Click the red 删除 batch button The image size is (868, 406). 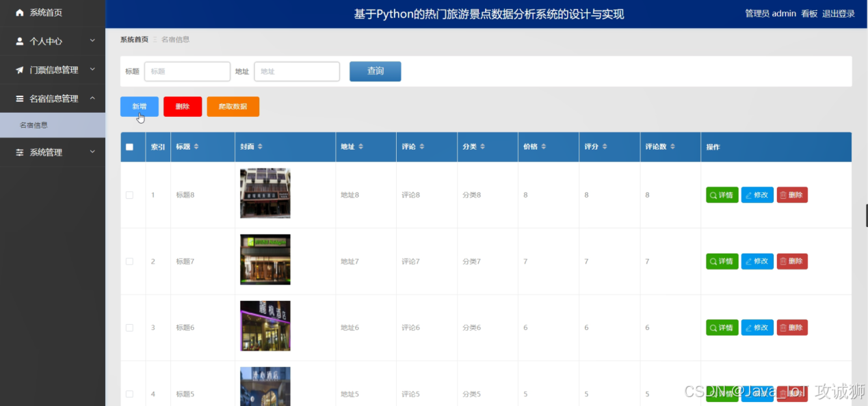point(183,107)
